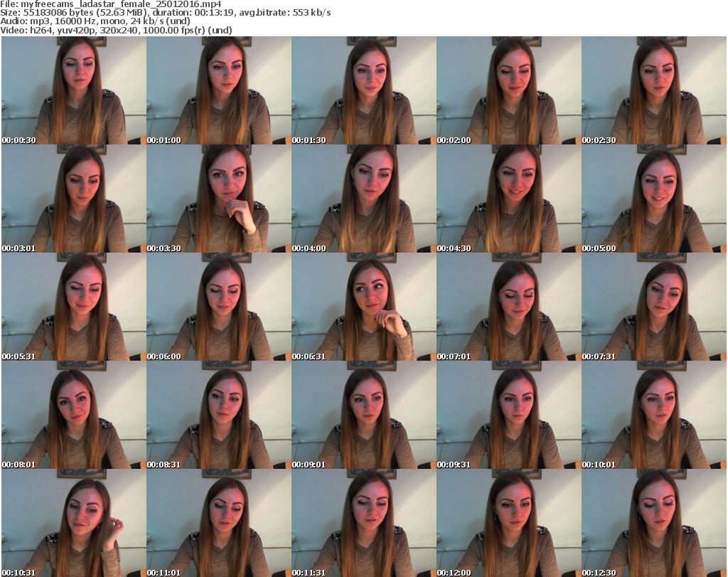Viewport: 728px width, 577px height.
Task: Pick the preview marked 00:08:31
Action: point(219,415)
